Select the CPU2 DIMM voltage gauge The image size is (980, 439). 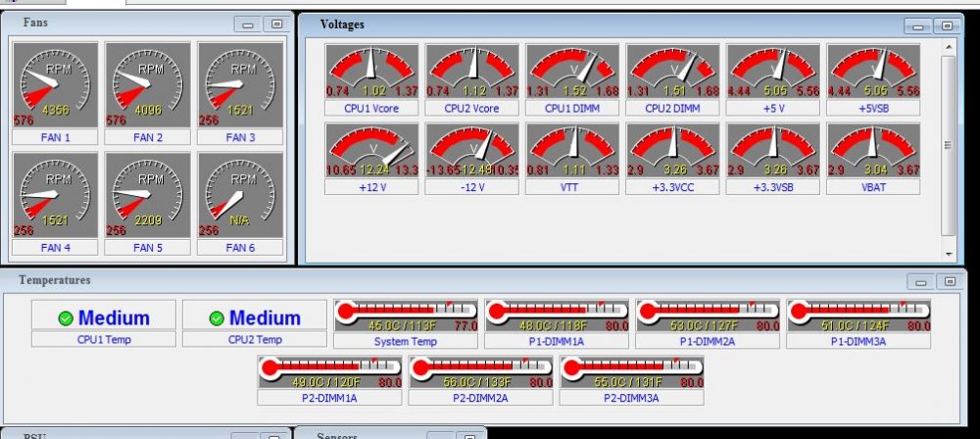click(x=672, y=72)
